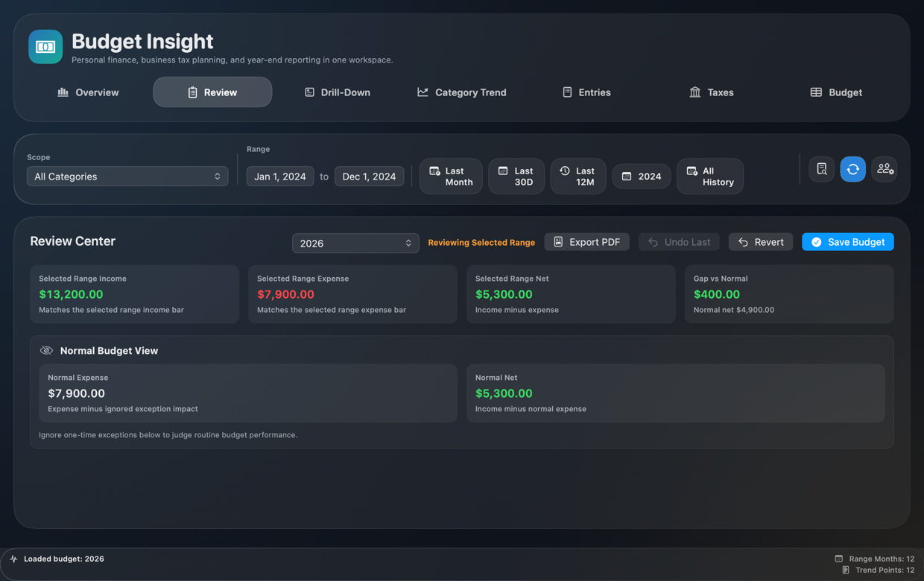Click the Normal Expense $7,900.00 value

[76, 393]
